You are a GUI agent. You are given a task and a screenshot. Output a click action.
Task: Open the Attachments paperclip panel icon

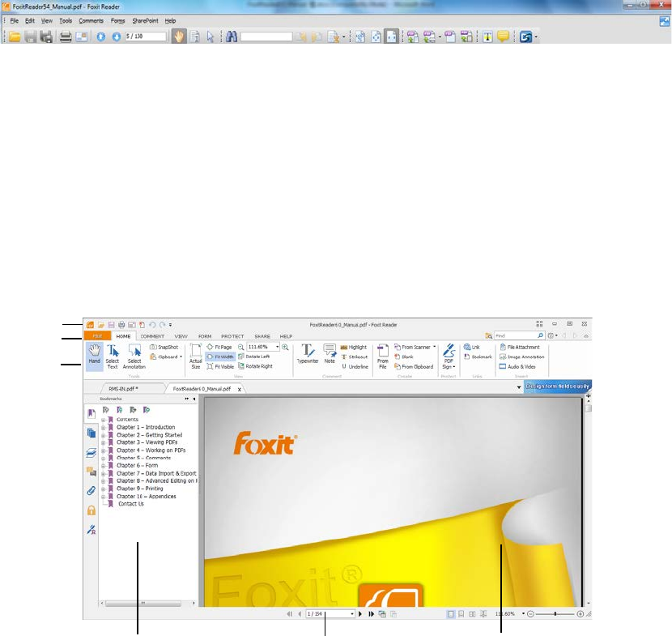[x=91, y=491]
